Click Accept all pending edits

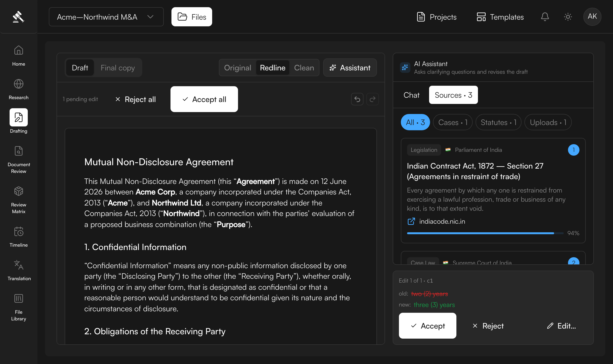point(204,99)
